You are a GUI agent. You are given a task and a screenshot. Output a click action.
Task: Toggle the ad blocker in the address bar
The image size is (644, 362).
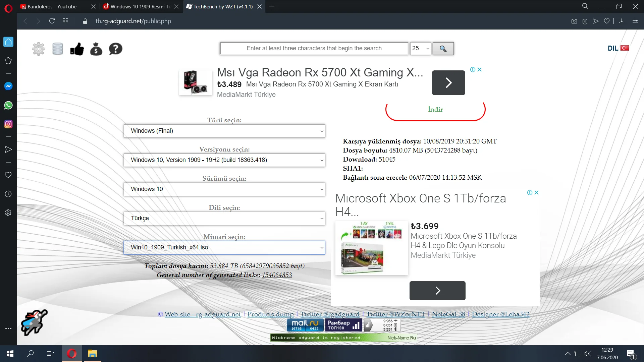point(585,21)
